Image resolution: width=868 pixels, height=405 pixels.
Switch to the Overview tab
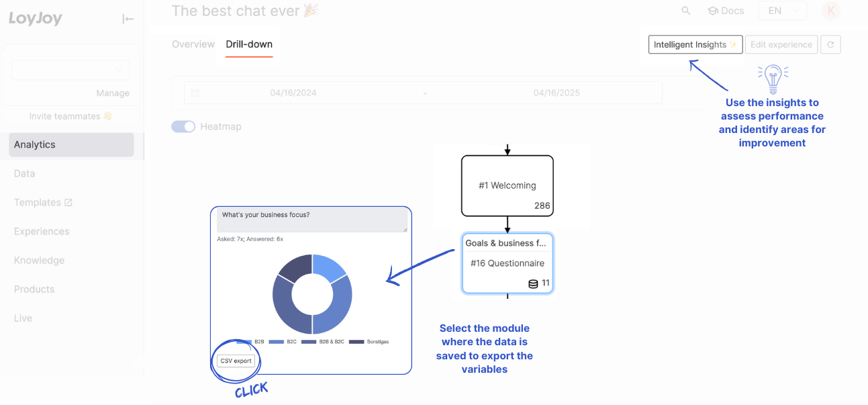pyautogui.click(x=193, y=44)
